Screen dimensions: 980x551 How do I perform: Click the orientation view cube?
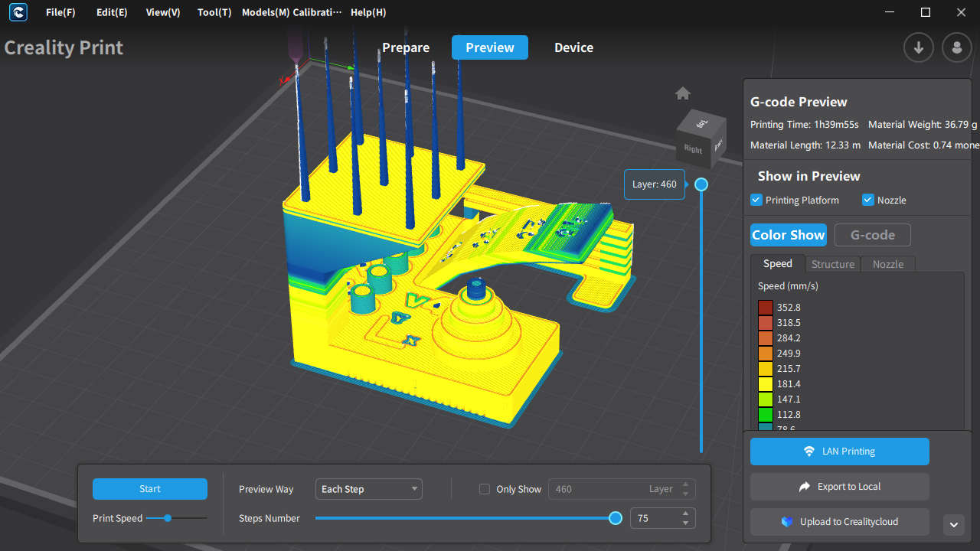point(701,140)
